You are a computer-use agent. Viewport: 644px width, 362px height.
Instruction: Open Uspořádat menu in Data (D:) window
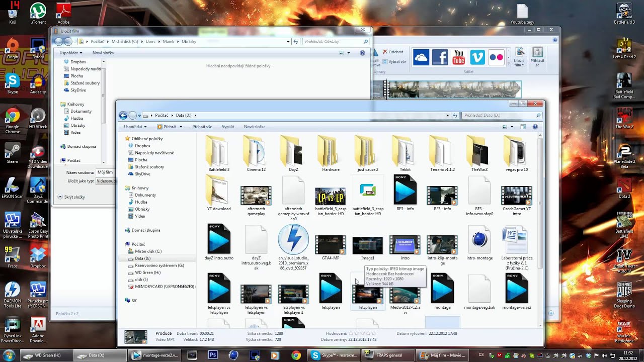pos(135,127)
